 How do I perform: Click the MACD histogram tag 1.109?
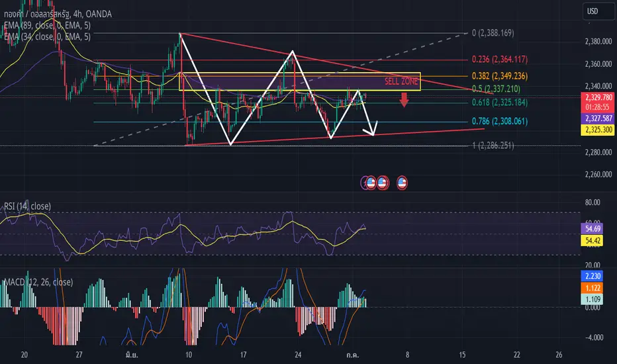(x=593, y=299)
